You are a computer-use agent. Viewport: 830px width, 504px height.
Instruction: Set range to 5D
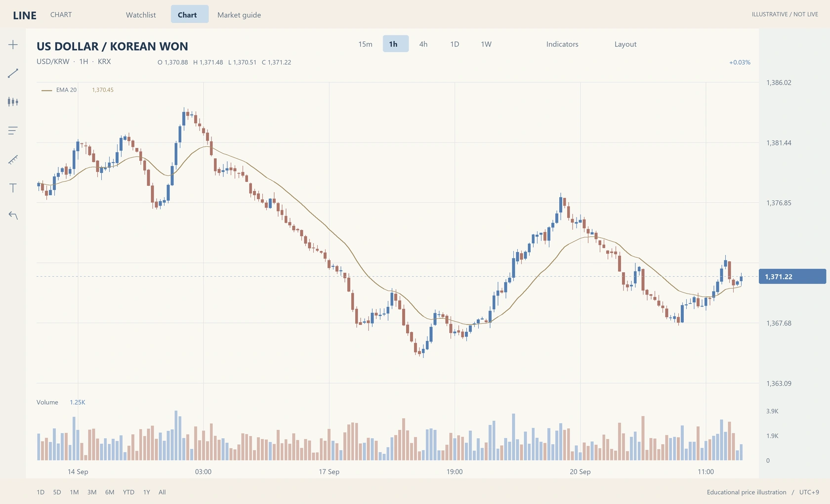(x=57, y=492)
